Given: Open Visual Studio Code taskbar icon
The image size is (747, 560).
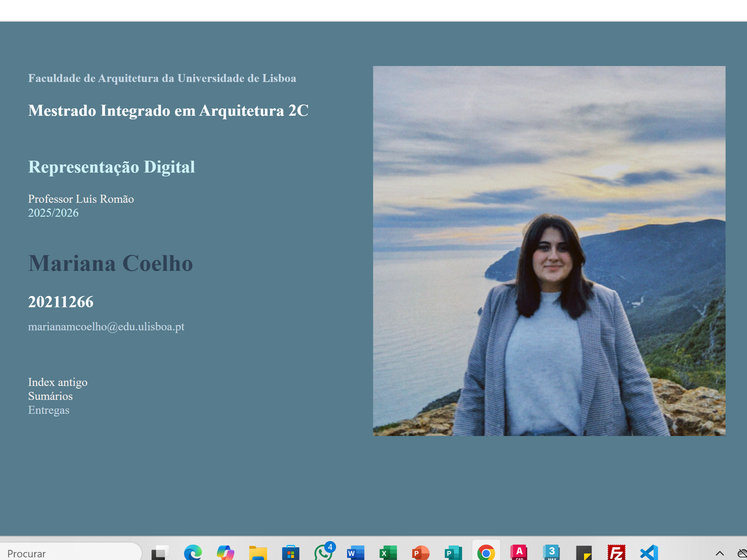Looking at the screenshot, I should (x=649, y=553).
